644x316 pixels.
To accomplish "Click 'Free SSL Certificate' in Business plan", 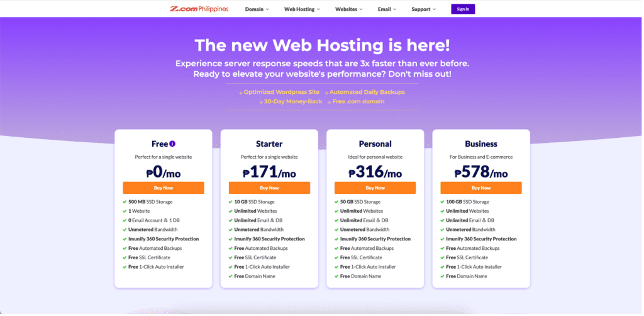I will click(467, 257).
